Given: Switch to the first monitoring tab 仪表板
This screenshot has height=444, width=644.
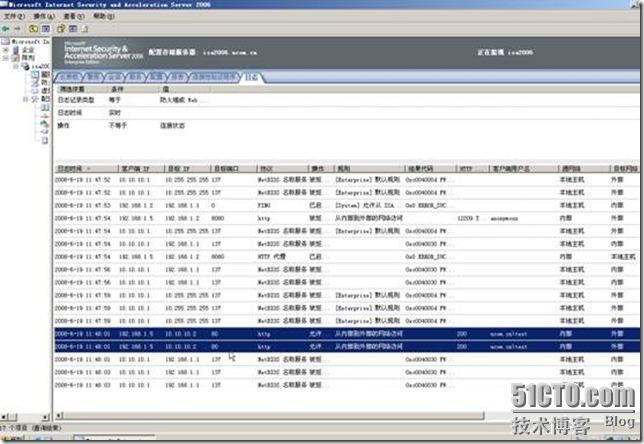Looking at the screenshot, I should (69, 77).
